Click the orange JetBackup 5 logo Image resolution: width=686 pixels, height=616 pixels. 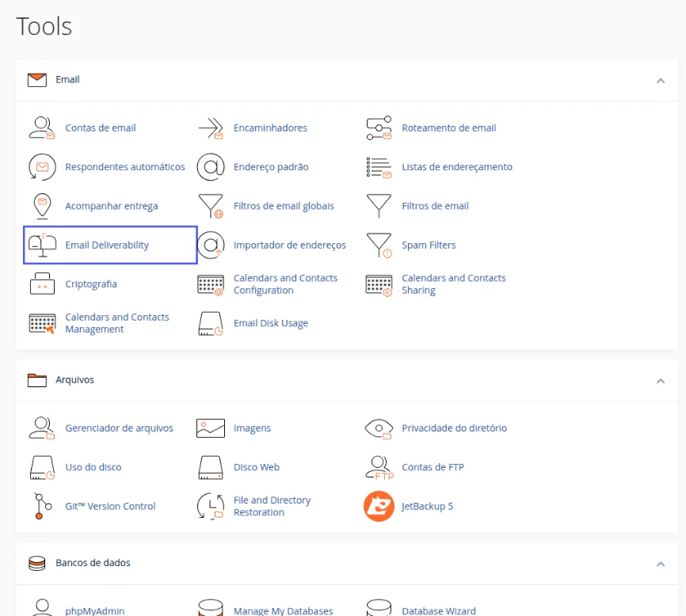click(379, 506)
